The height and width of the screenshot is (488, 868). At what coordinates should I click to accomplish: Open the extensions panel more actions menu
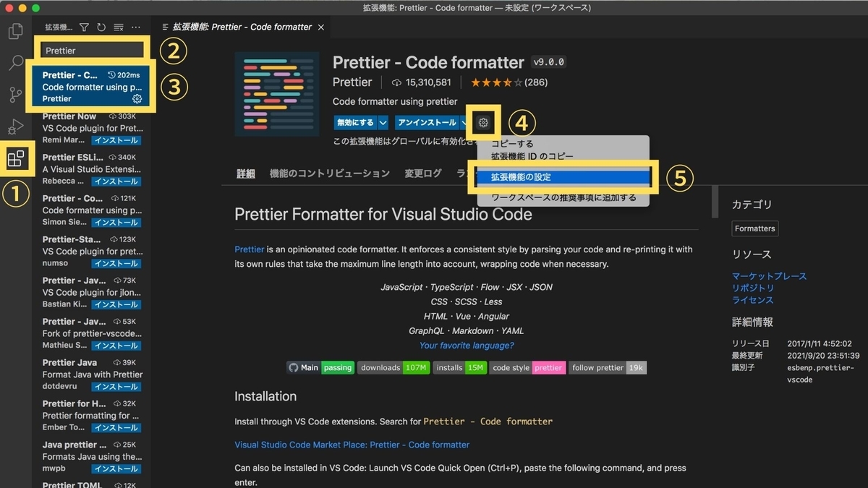coord(136,27)
